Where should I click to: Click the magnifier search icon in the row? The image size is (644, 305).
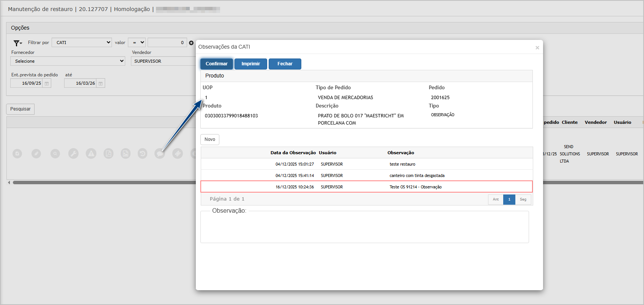55,154
